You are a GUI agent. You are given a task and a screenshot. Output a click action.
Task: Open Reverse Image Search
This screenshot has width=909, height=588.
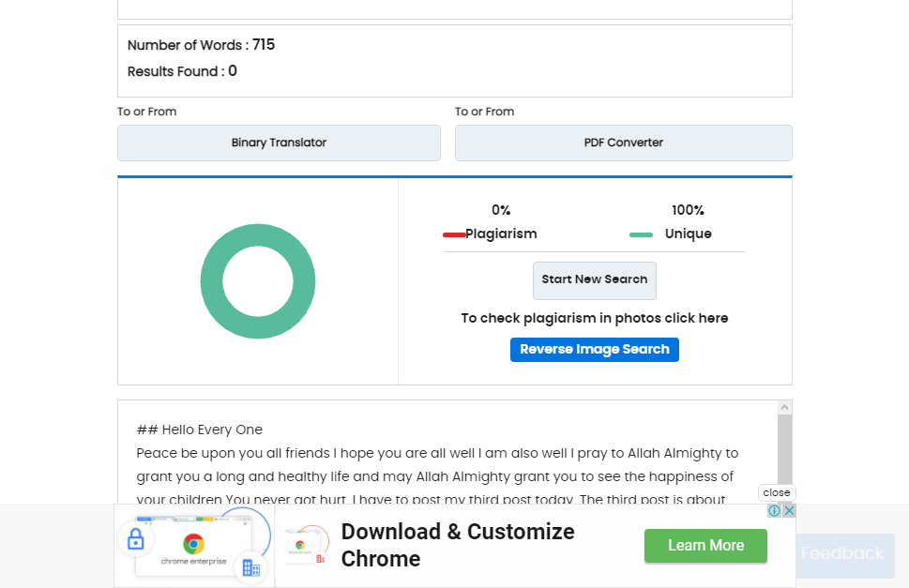594,349
